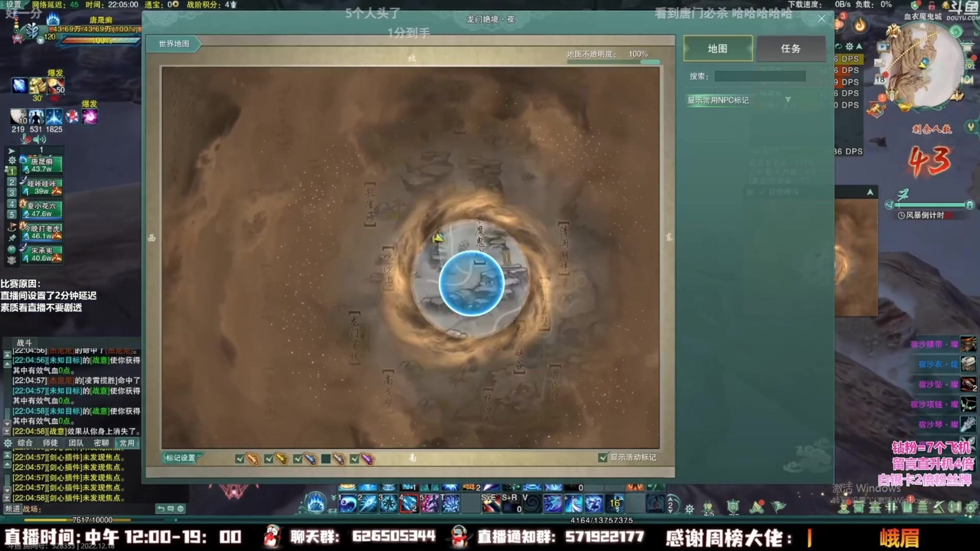Activate the S+E skill slot
The width and height of the screenshot is (980, 551).
[491, 503]
